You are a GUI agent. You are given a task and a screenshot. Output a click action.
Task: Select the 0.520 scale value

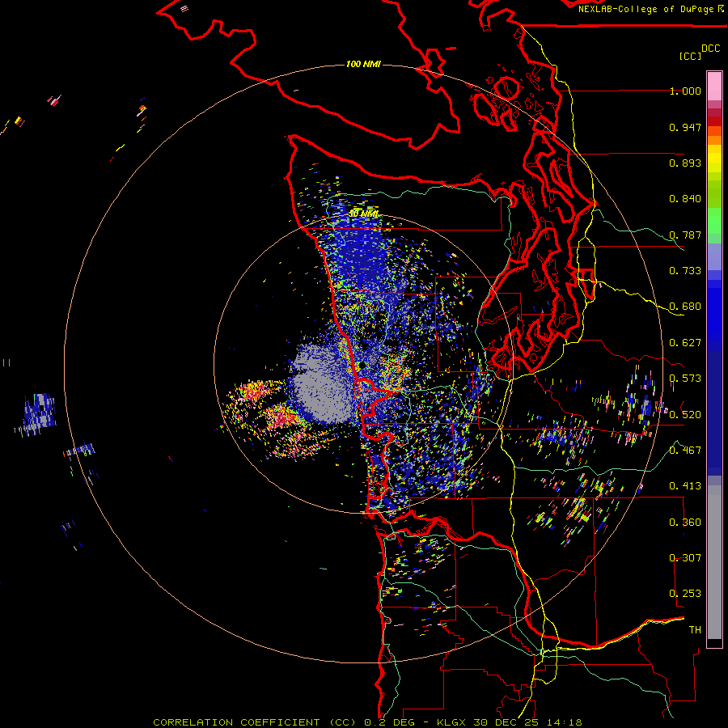click(x=685, y=415)
